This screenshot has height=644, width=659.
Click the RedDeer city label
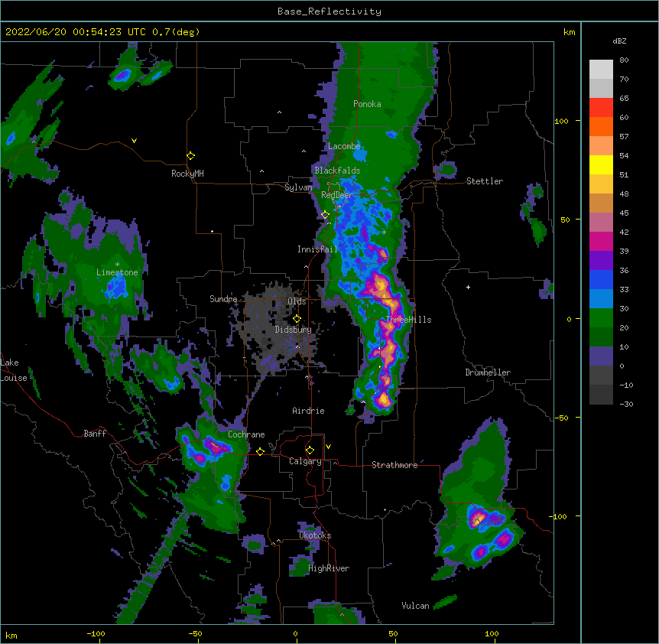tap(337, 195)
